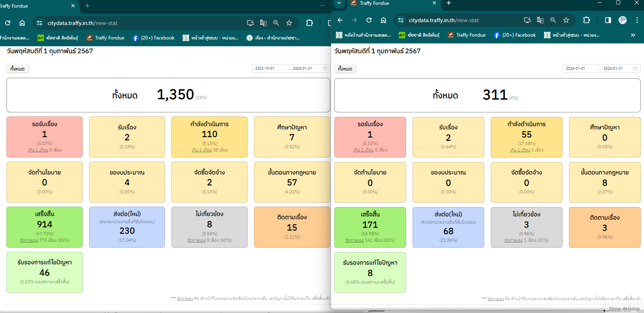644x313 pixels.
Task: Click the date range field starting 2024-01-01
Action: coord(601,68)
